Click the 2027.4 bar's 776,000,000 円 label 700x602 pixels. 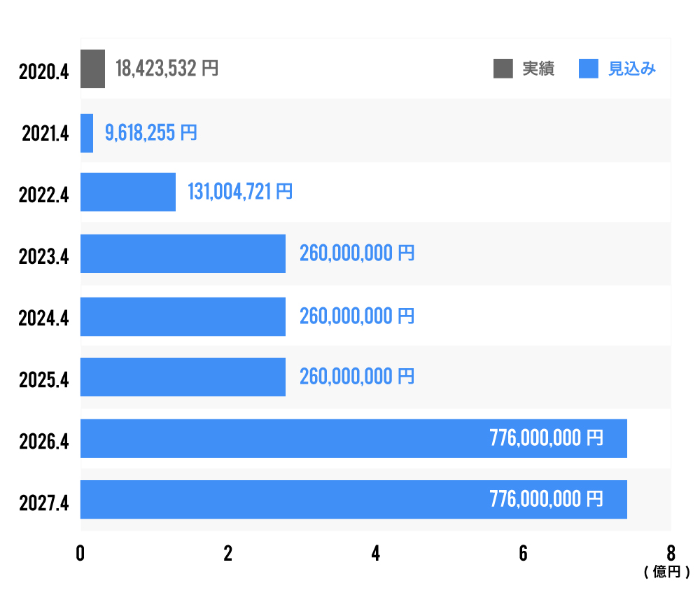pos(546,499)
